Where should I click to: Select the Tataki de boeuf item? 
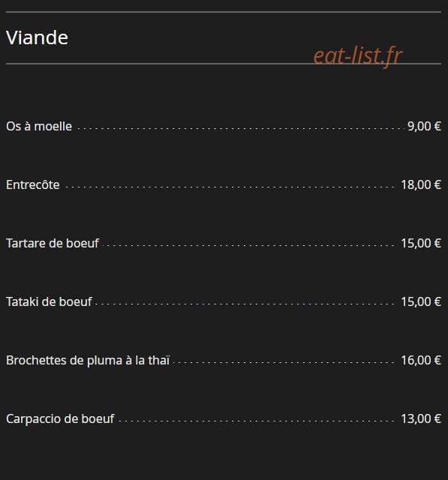point(49,301)
